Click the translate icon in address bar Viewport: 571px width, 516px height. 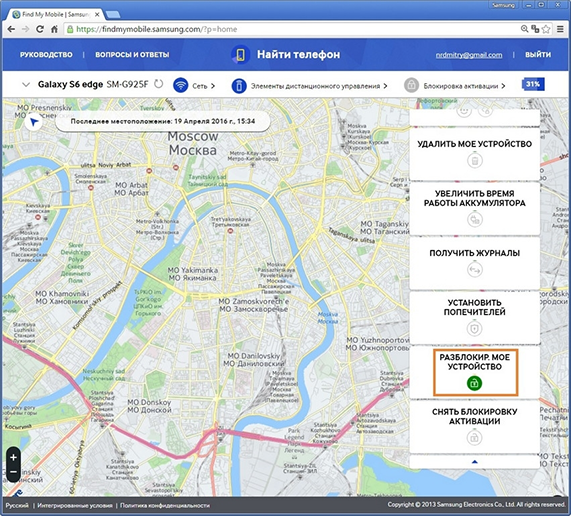pos(535,29)
